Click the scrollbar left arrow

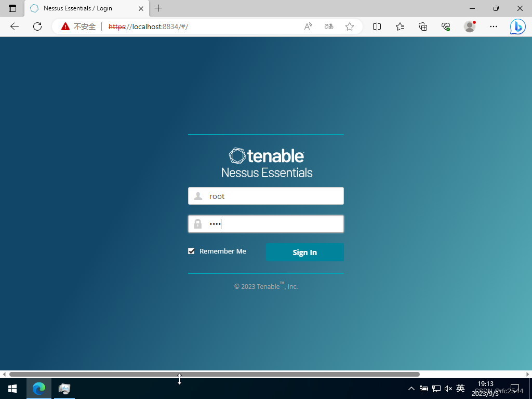pyautogui.click(x=4, y=374)
